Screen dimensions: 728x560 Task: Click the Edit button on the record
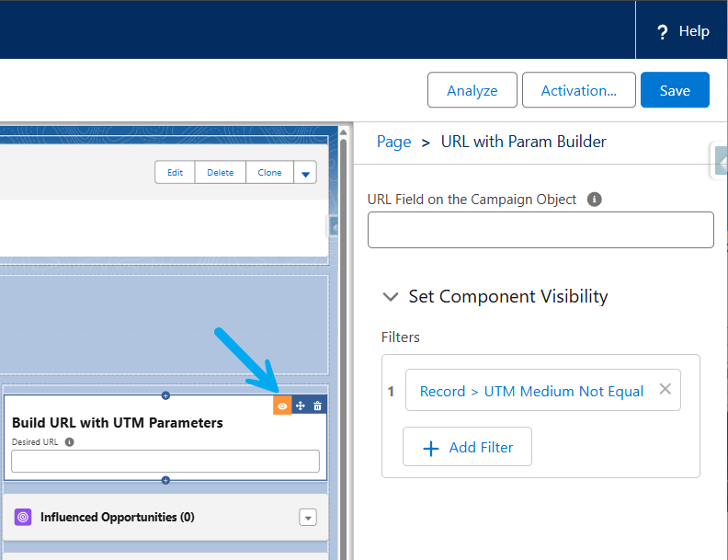click(175, 172)
